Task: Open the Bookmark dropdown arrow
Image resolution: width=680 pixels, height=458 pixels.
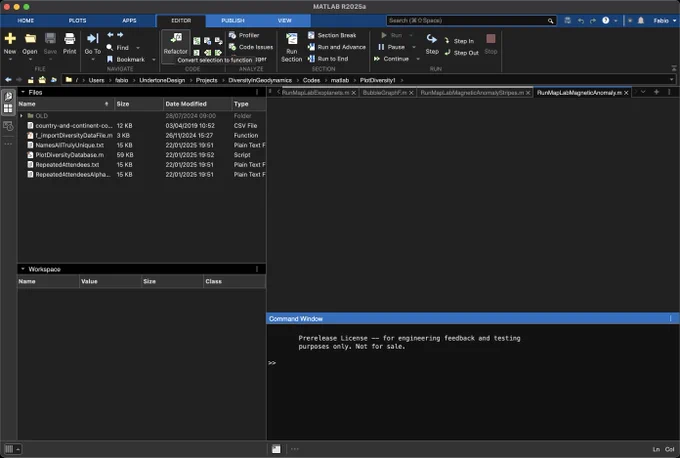Action: [154, 59]
